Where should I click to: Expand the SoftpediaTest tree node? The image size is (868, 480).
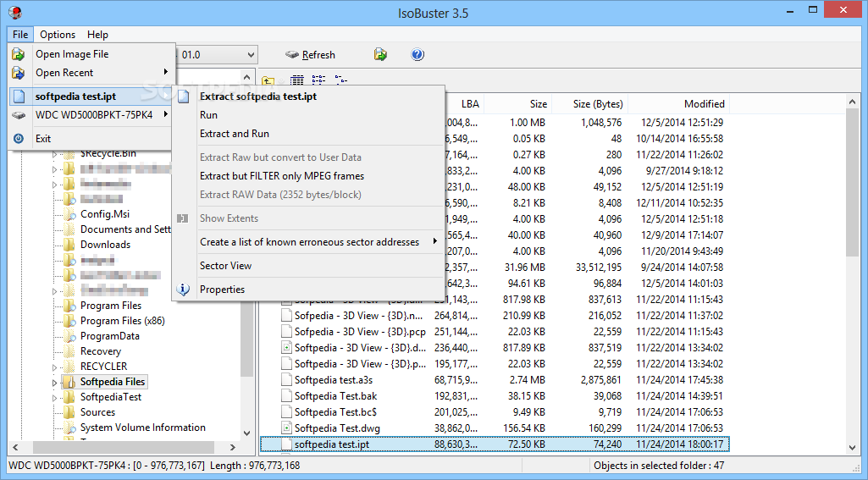pyautogui.click(x=54, y=398)
